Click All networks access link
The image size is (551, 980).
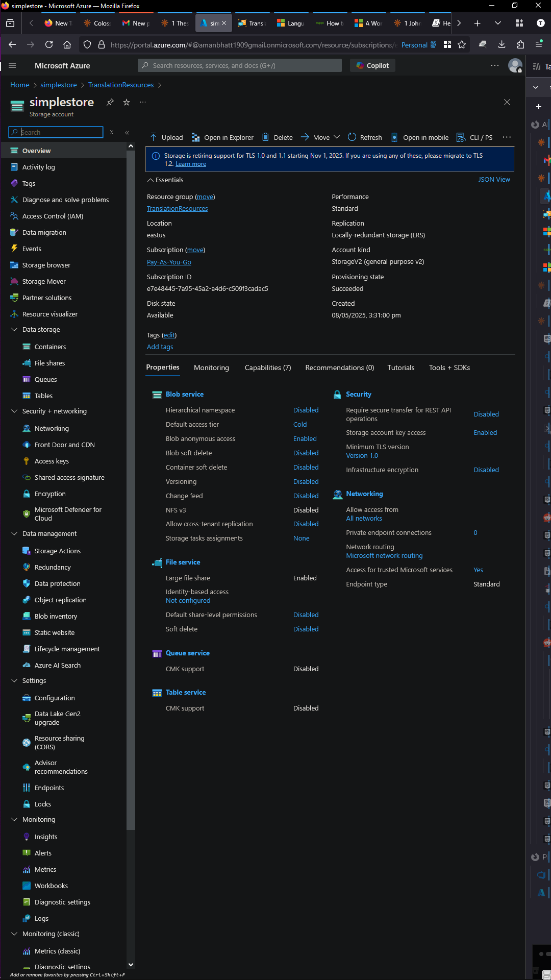pyautogui.click(x=364, y=518)
